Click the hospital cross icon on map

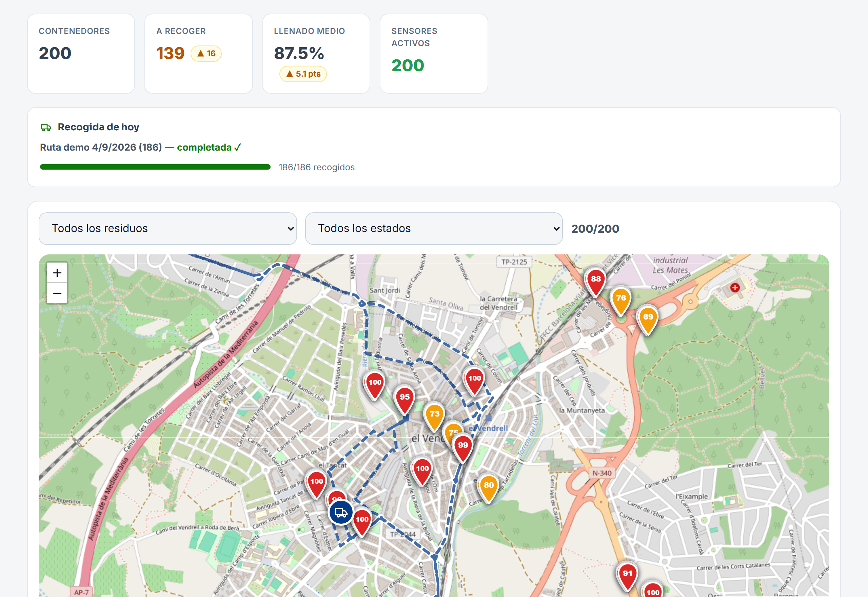point(734,288)
